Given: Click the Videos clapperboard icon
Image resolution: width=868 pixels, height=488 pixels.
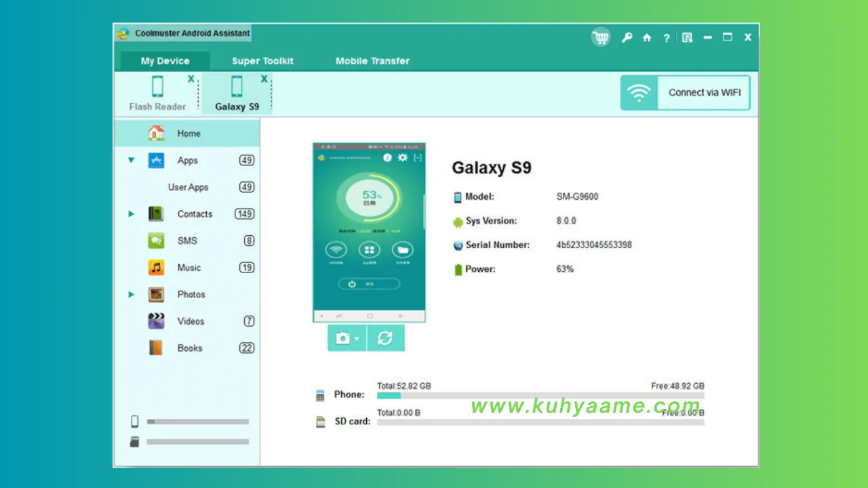Looking at the screenshot, I should 156,321.
